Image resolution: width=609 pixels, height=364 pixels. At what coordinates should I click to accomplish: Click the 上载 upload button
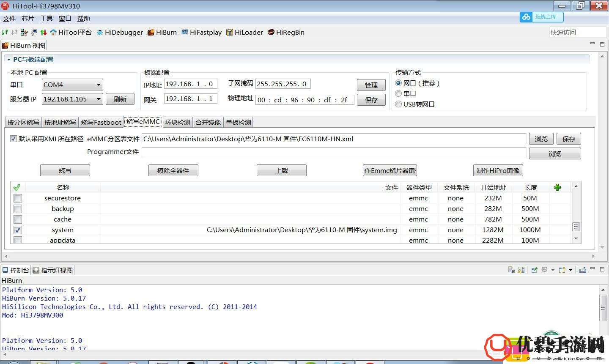tap(281, 170)
